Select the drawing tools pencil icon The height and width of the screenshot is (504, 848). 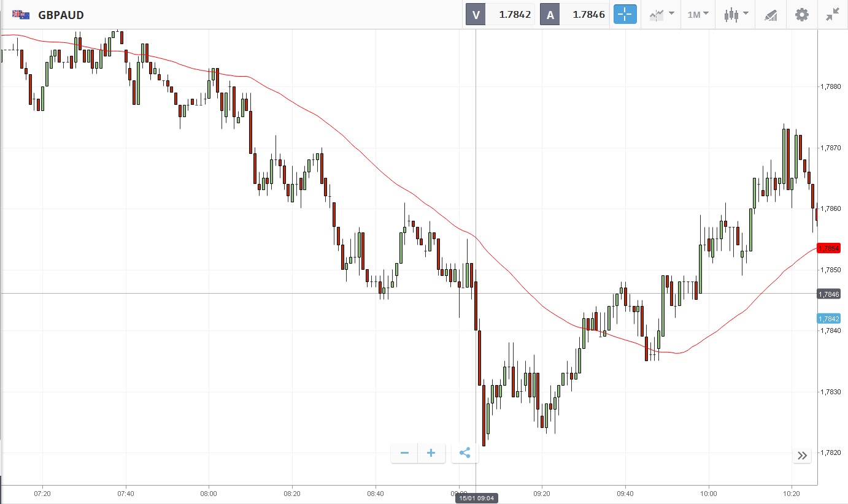771,15
